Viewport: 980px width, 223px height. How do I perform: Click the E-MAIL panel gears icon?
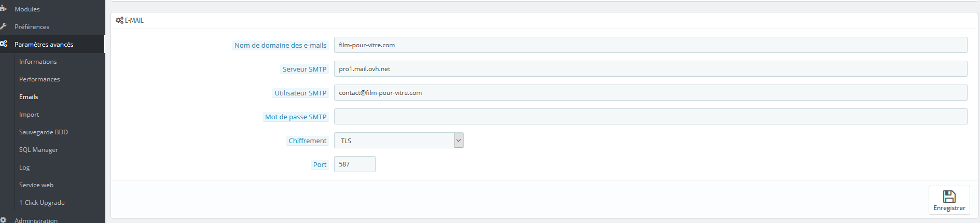click(x=119, y=20)
